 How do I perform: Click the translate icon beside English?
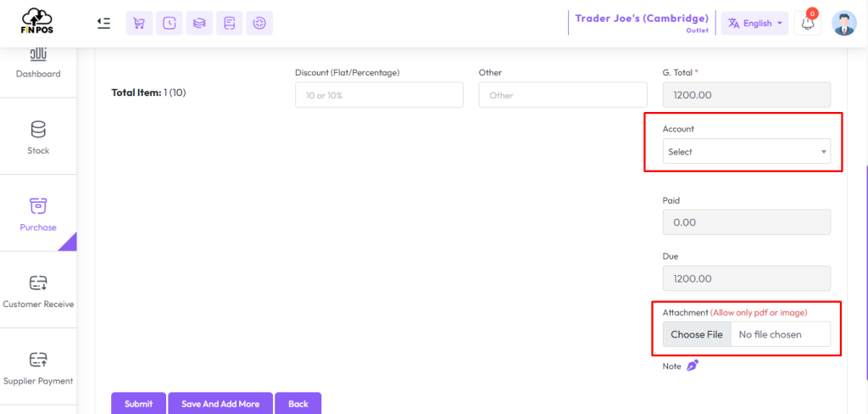point(733,23)
